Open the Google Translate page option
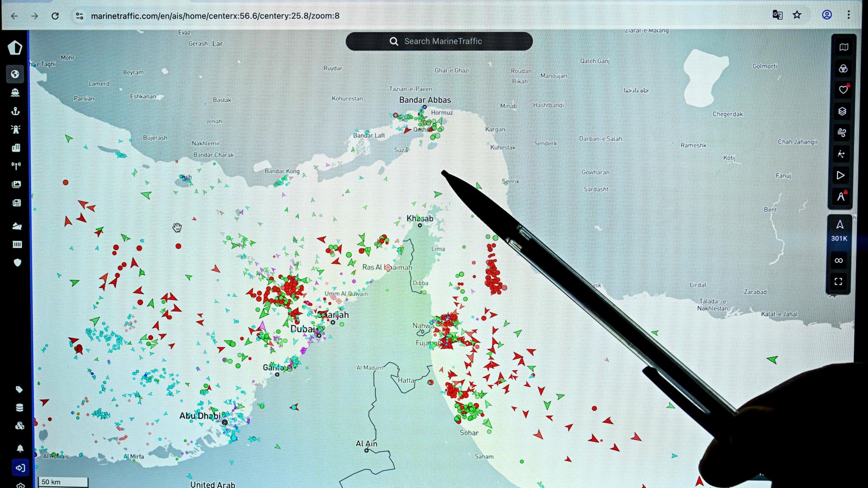Image resolution: width=868 pixels, height=488 pixels. (778, 15)
